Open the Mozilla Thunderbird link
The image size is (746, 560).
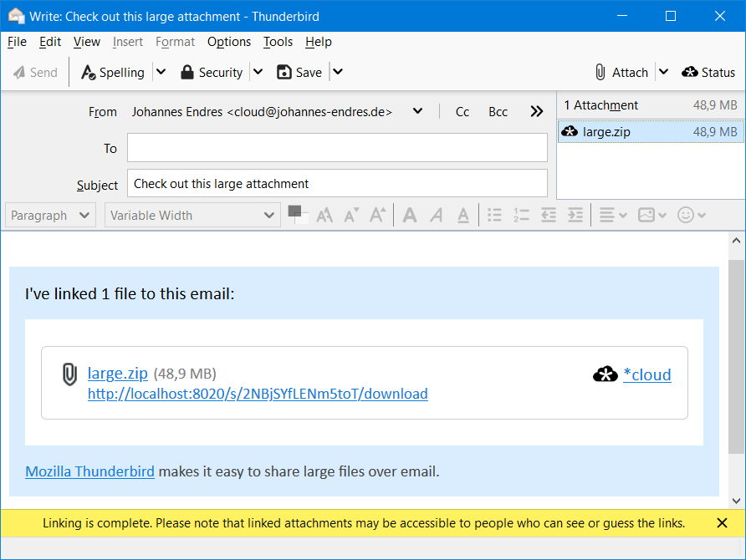click(x=89, y=471)
